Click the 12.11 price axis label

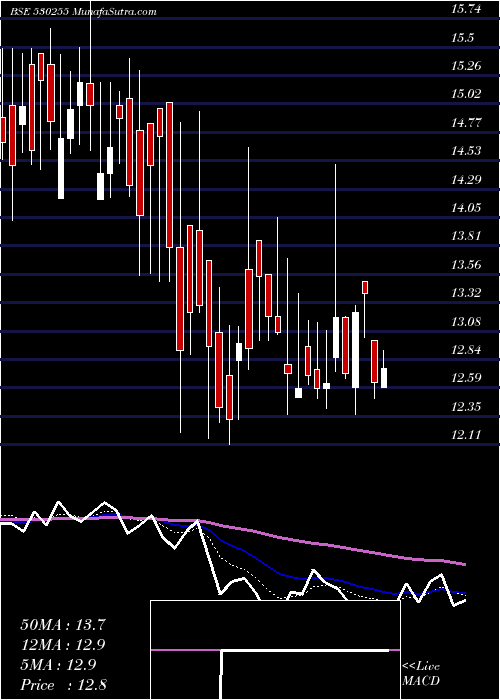tap(467, 434)
